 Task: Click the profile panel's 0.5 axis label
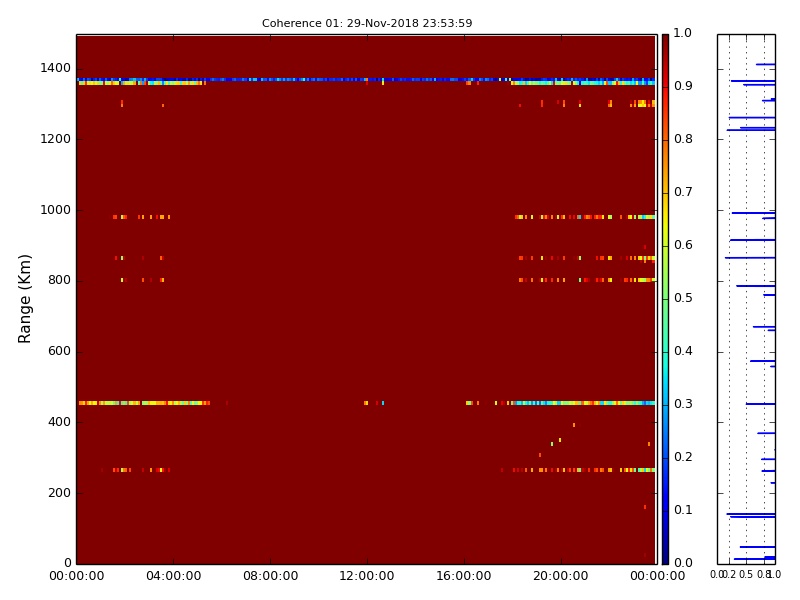point(746,575)
